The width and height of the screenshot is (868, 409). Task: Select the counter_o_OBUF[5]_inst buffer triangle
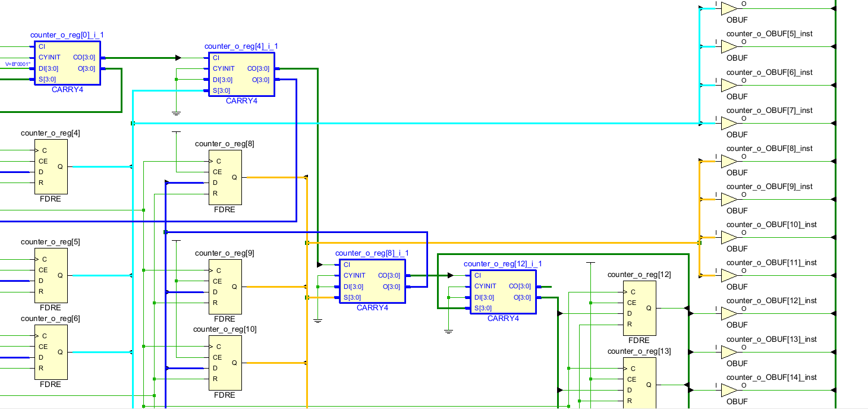728,46
